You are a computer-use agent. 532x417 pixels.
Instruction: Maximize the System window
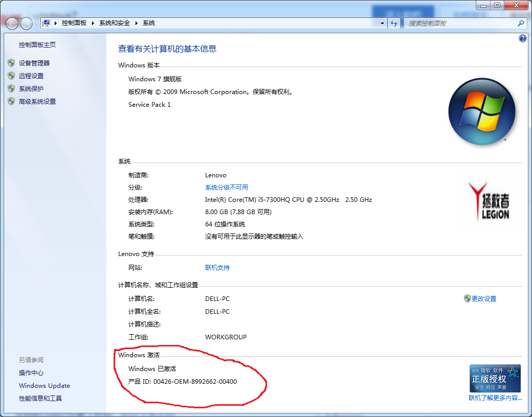coord(497,5)
